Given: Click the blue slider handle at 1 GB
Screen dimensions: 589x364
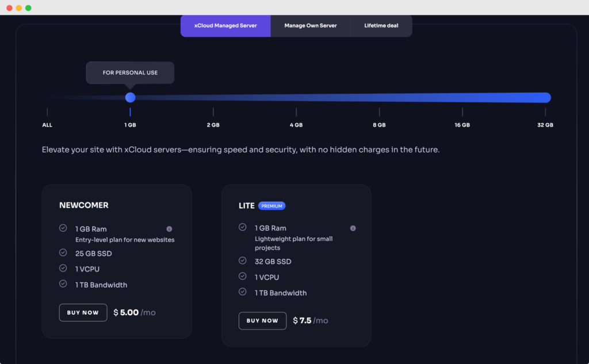Looking at the screenshot, I should (x=130, y=97).
